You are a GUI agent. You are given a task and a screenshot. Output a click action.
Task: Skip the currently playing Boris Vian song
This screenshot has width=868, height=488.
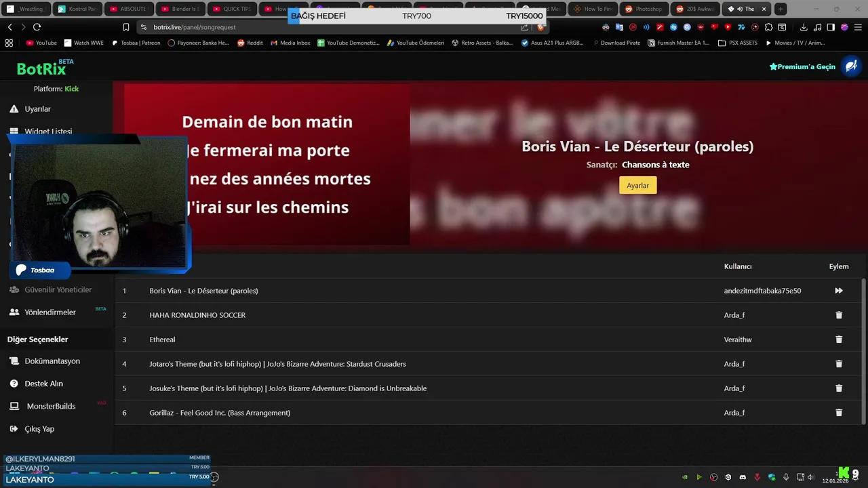click(839, 291)
